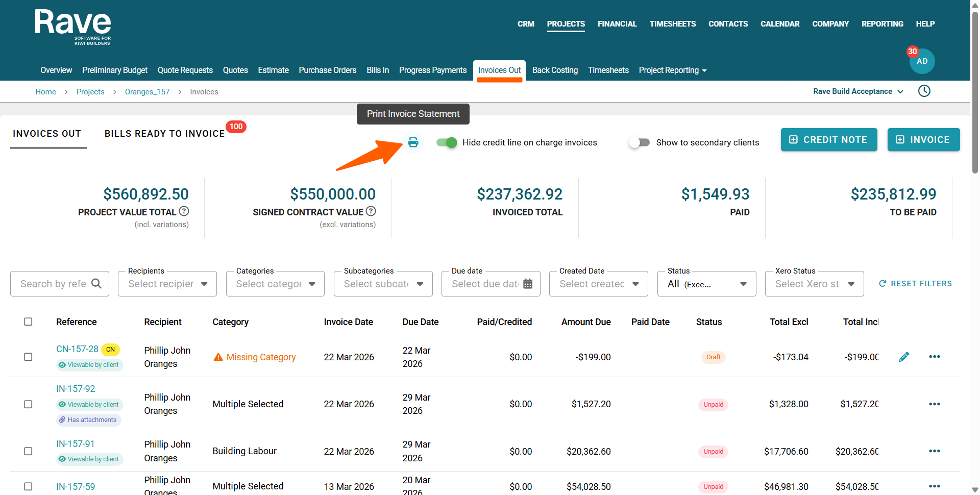This screenshot has width=980, height=495.
Task: Show help for Project Value Total
Action: (x=184, y=211)
